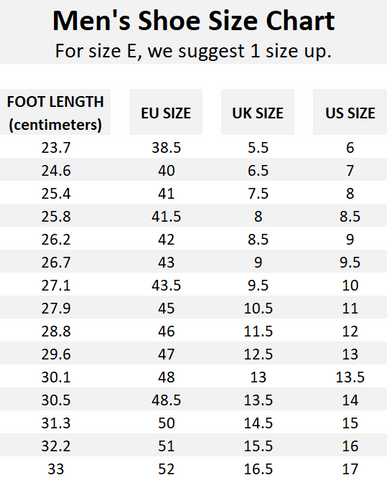Click UK size 10.5 cell
Viewport: 387px width, 480px height.
click(x=258, y=308)
